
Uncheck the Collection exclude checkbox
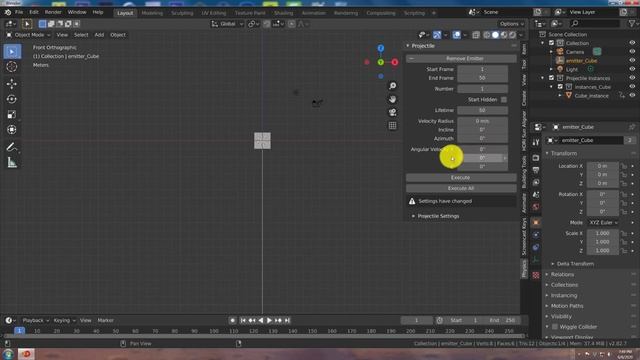tap(551, 43)
